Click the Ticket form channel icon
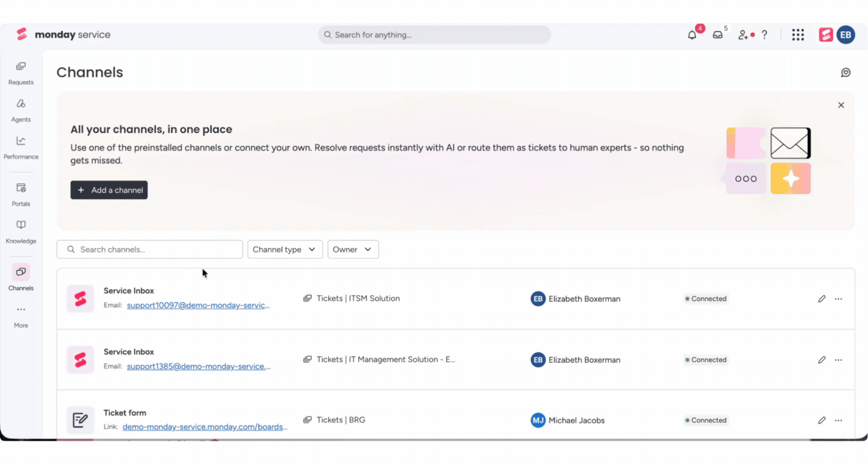 (x=80, y=420)
